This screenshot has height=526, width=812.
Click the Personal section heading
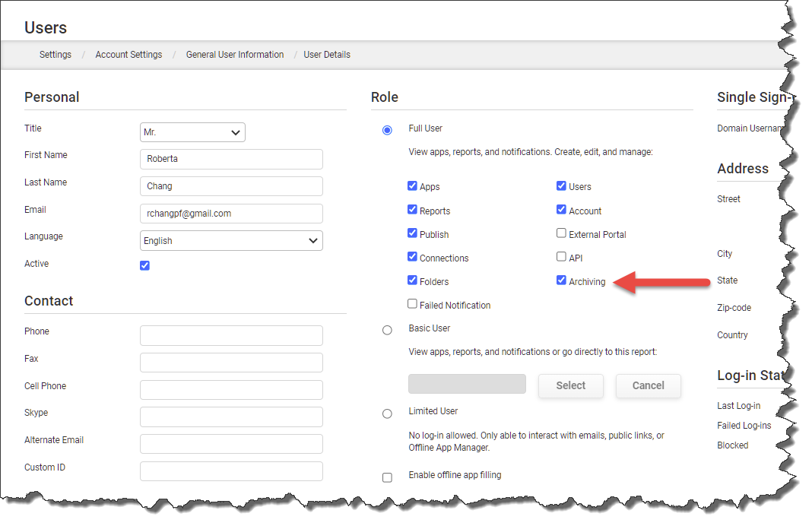point(52,97)
